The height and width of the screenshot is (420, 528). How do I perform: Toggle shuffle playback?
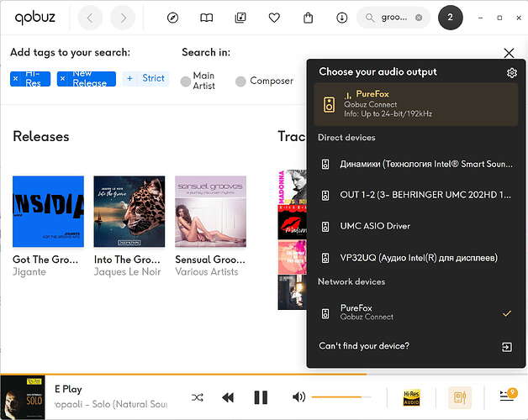pyautogui.click(x=197, y=397)
